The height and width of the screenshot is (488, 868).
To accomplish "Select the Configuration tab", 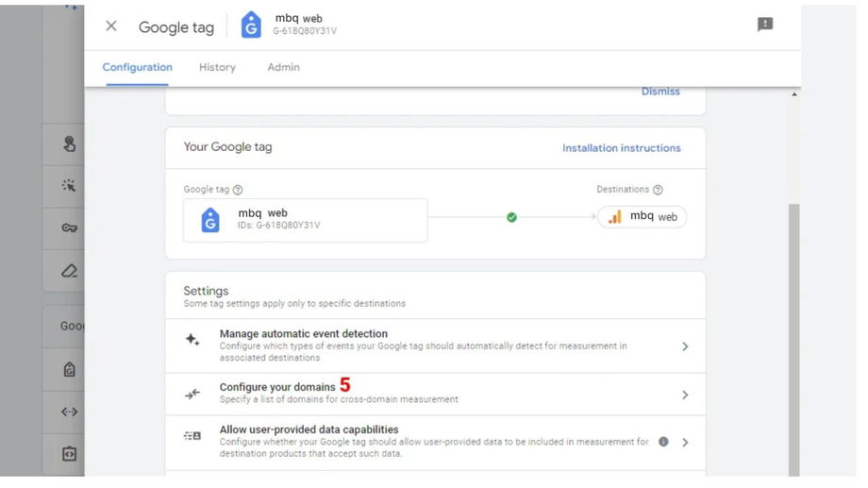I will coord(138,67).
